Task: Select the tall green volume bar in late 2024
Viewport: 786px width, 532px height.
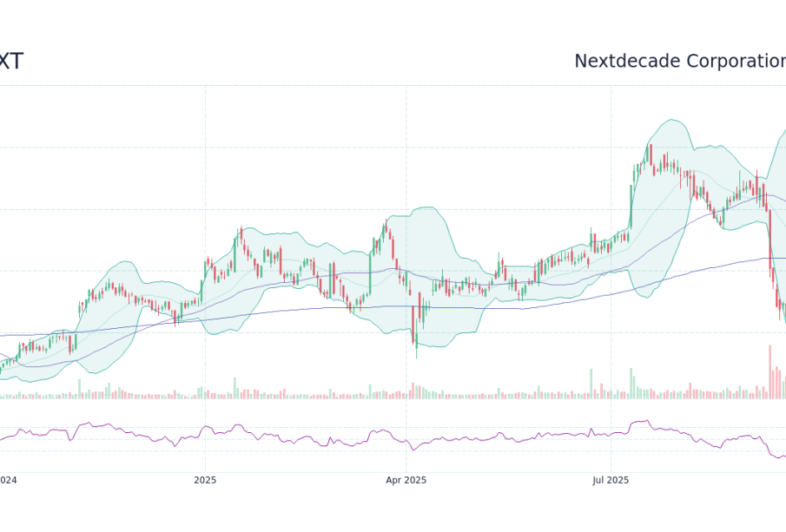Action: coord(79,389)
